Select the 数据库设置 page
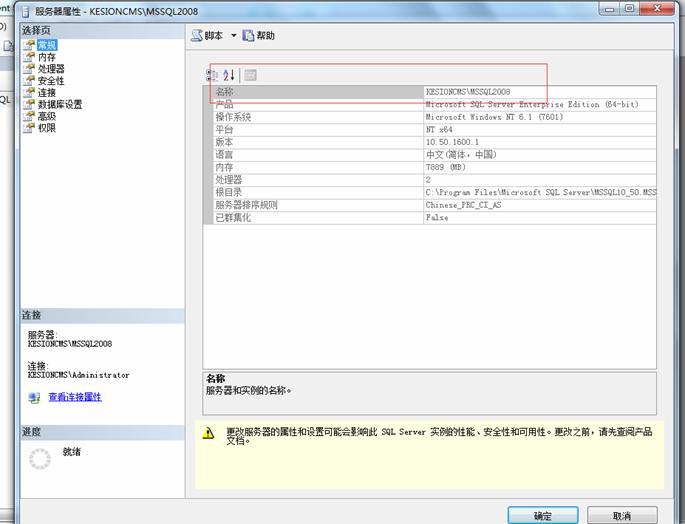685x524 pixels. [x=60, y=104]
